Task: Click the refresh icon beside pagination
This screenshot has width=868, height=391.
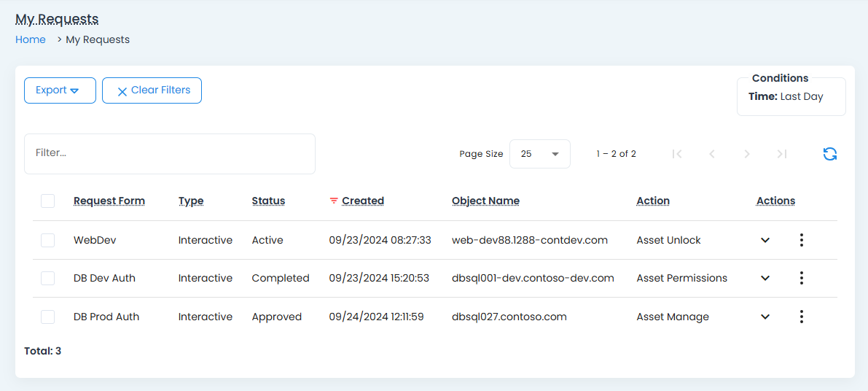Action: coord(829,154)
